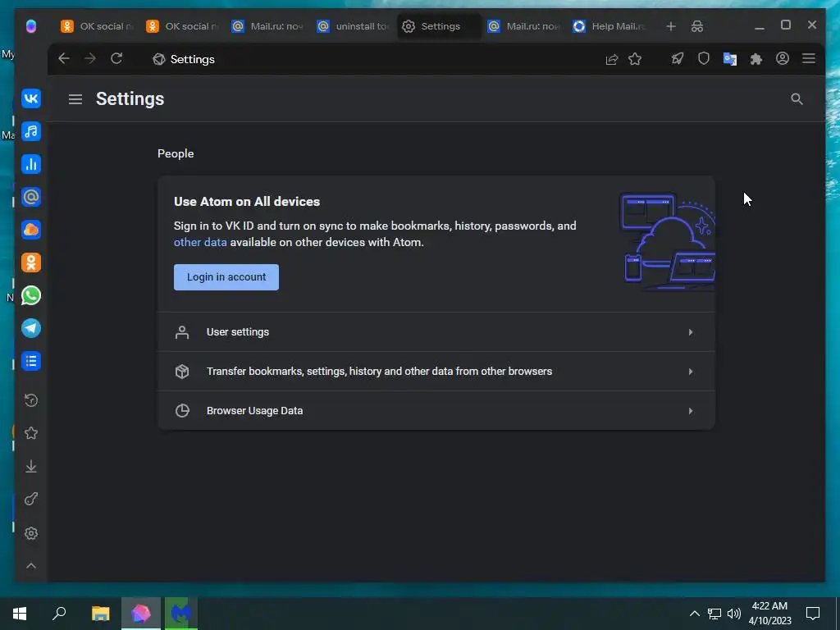
Task: Open the taskbar volume control
Action: (x=734, y=614)
